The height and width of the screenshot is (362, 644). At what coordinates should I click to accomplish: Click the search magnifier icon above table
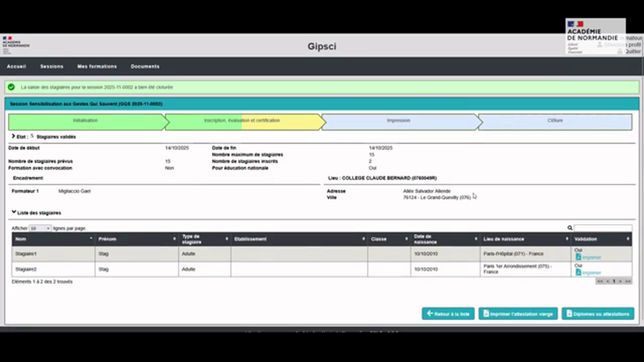pos(570,228)
